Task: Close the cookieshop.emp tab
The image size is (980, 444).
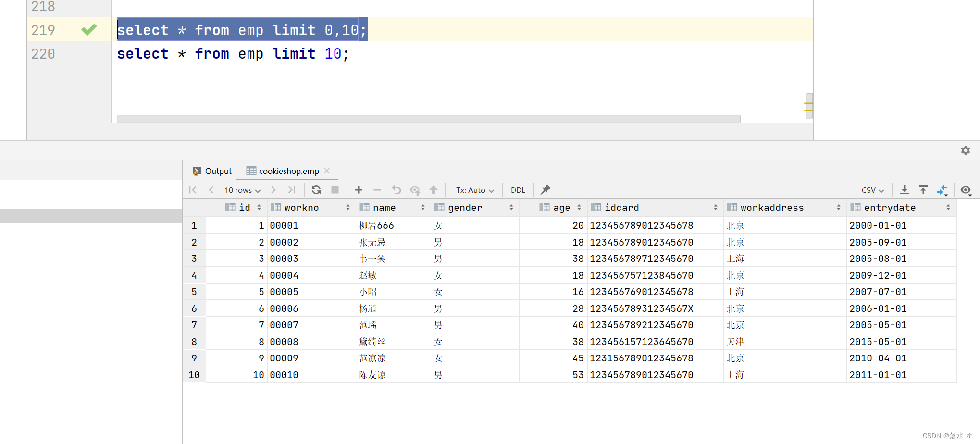Action: coord(327,171)
